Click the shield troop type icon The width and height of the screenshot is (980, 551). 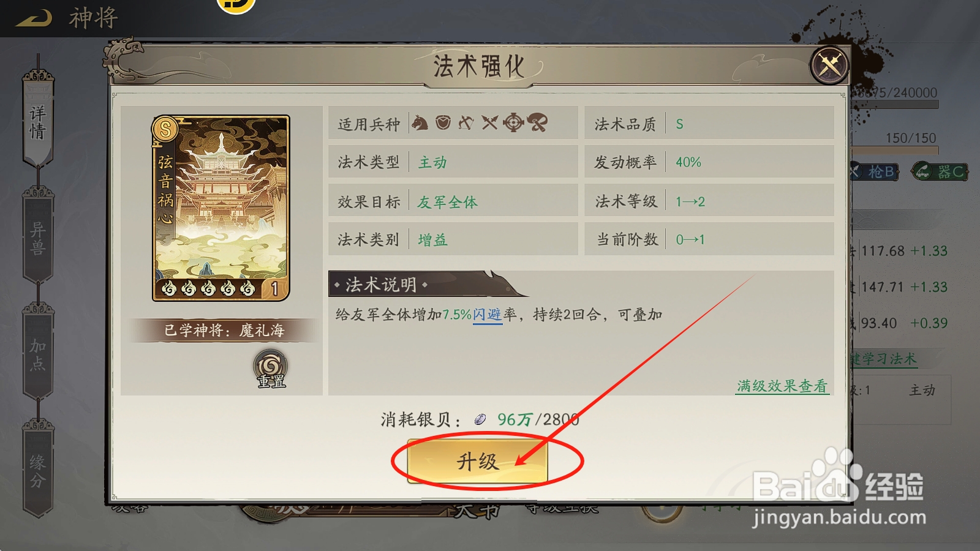443,122
